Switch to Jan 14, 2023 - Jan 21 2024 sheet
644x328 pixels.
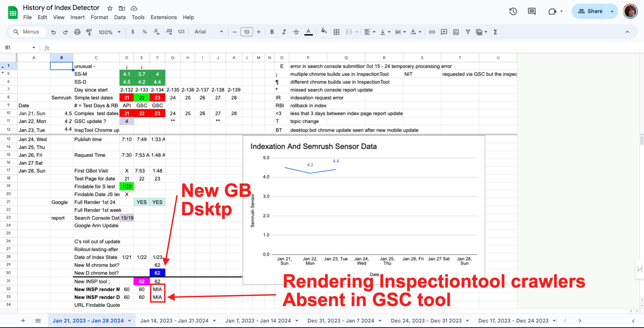(x=174, y=321)
